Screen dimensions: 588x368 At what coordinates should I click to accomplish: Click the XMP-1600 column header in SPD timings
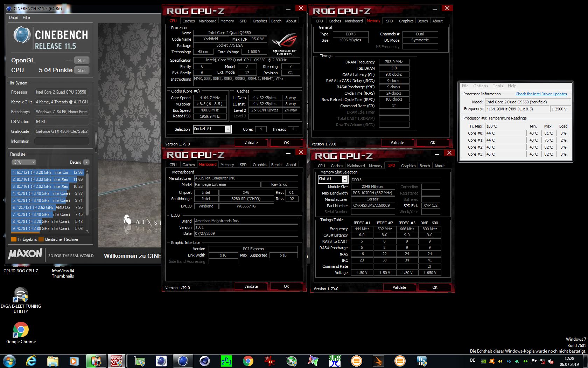429,223
